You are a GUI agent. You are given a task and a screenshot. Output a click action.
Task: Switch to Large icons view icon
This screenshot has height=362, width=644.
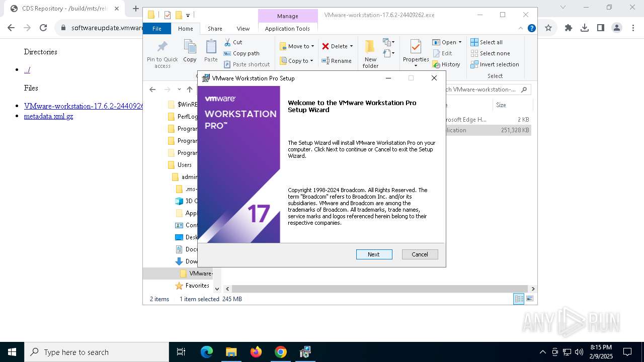coord(529,299)
